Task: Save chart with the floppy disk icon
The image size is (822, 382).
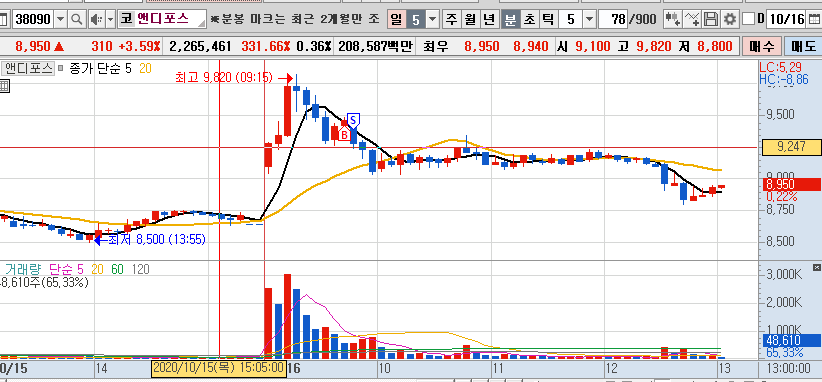Action: click(711, 20)
